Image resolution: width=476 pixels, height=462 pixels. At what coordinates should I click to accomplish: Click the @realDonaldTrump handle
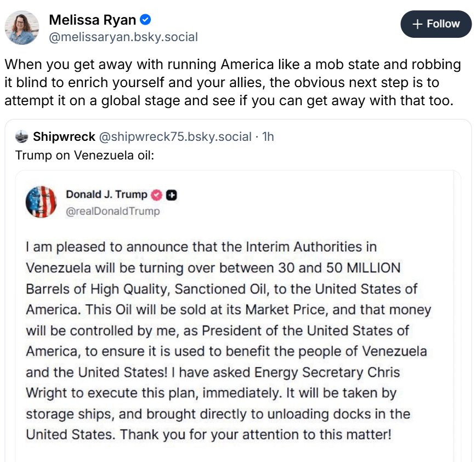113,211
